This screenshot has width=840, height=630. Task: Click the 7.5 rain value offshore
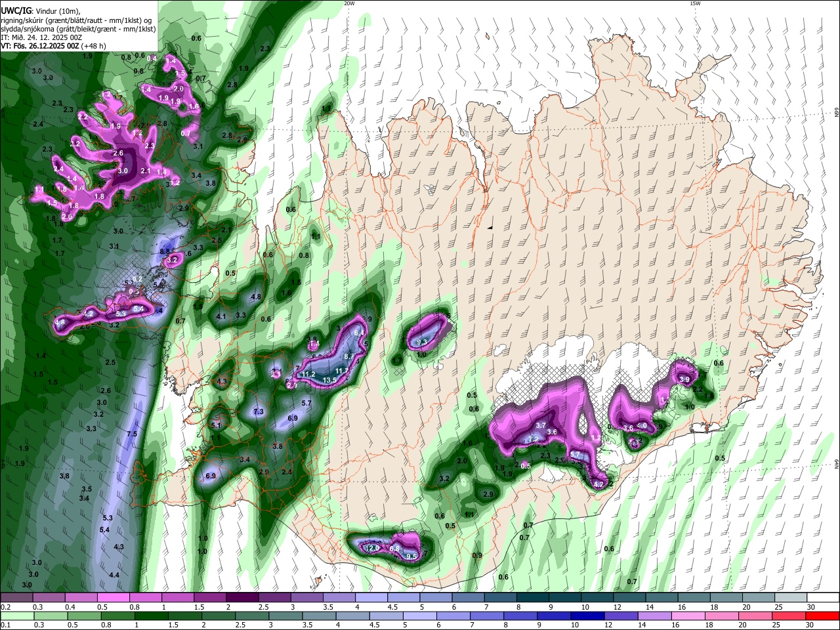[x=131, y=434]
